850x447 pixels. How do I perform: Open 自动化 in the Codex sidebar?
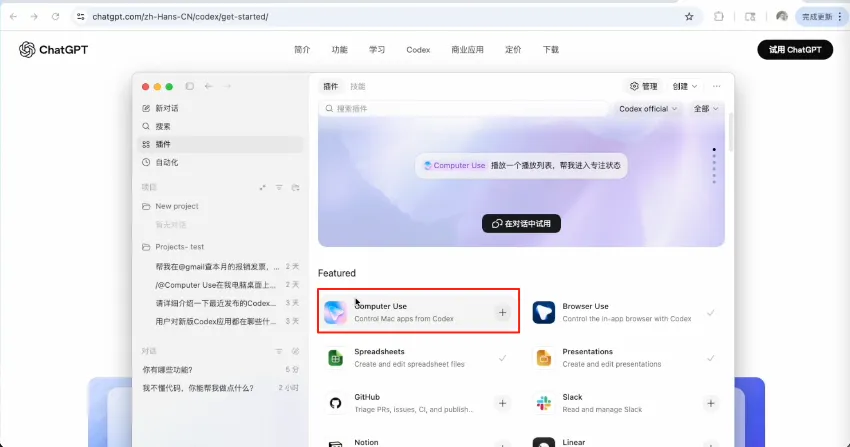(x=221, y=162)
